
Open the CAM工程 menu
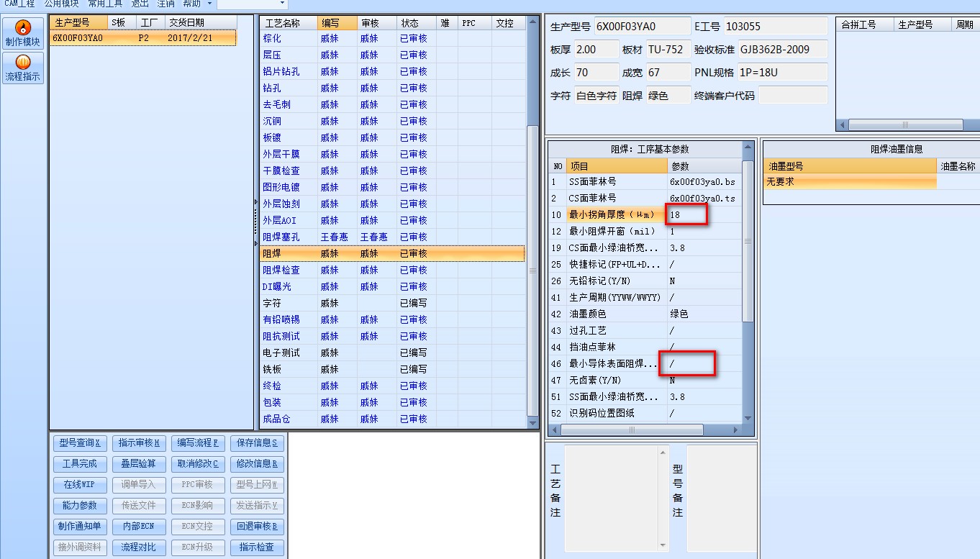click(18, 4)
